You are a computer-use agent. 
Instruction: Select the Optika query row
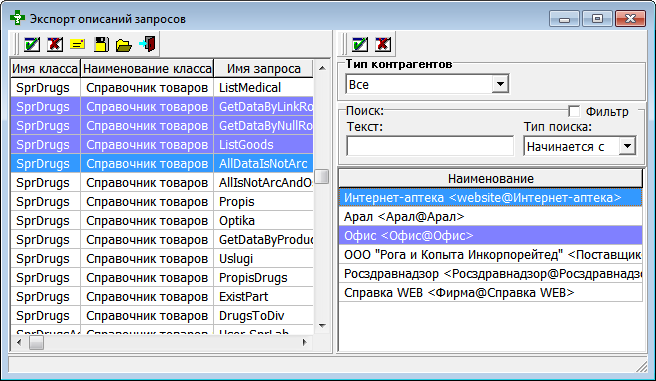162,220
